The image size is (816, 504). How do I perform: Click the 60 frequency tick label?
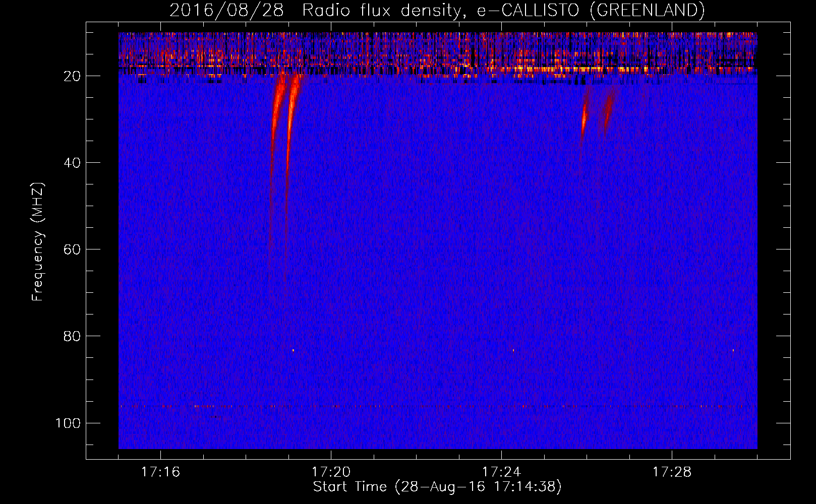pyautogui.click(x=72, y=249)
